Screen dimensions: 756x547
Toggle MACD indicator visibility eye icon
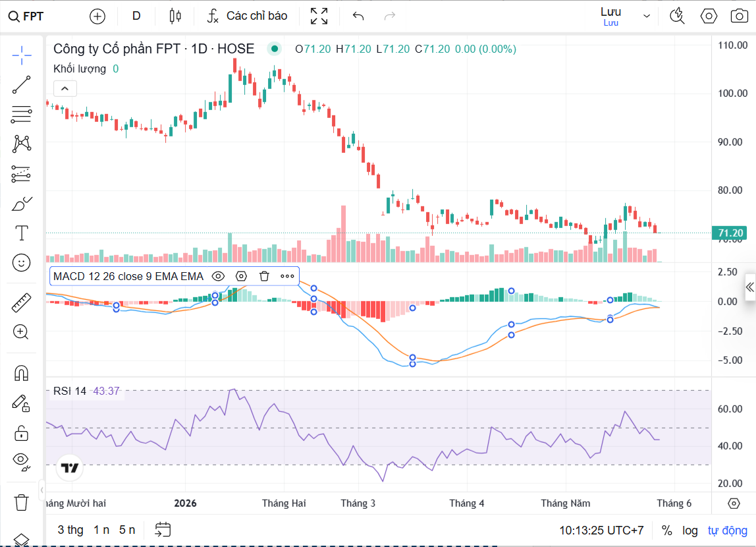219,276
